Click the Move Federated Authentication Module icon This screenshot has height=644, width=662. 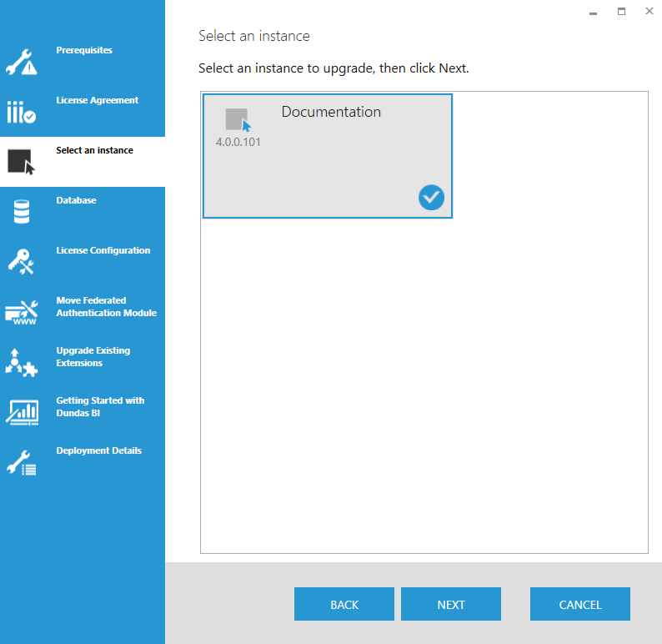pos(22,312)
